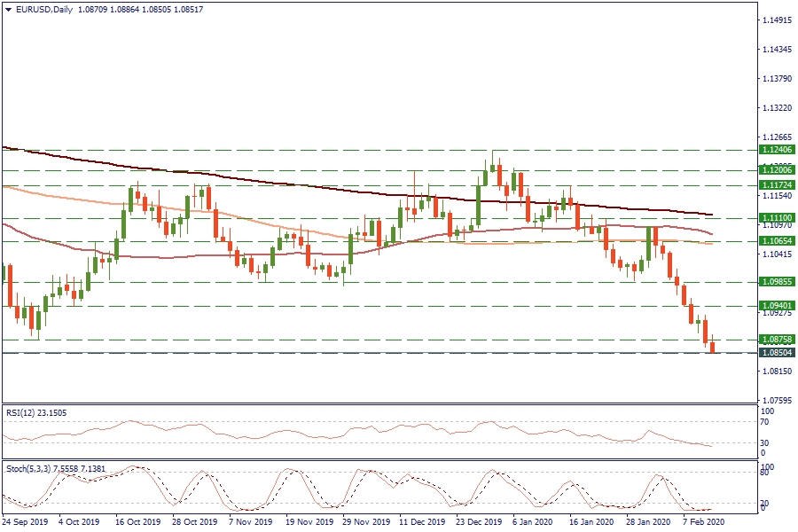Select the 1.11100 price level label
This screenshot has width=798, height=532.
(x=776, y=217)
